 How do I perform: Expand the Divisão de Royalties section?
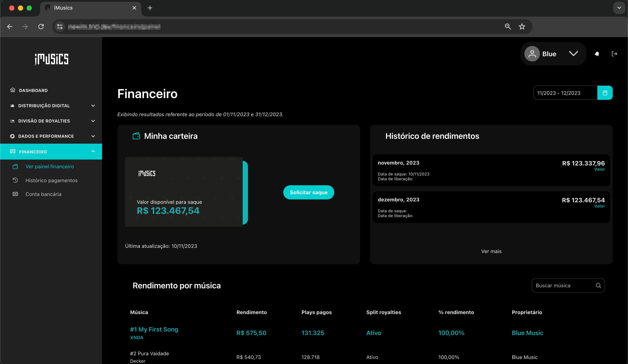[x=93, y=121]
